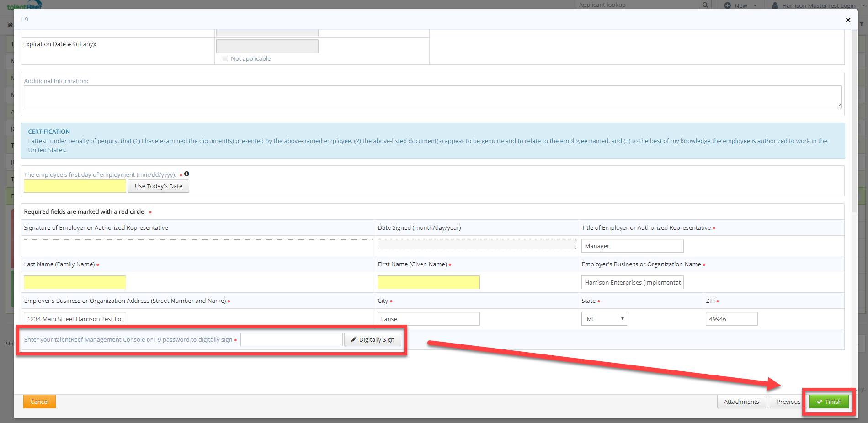
Task: Open the Attachments section
Action: click(741, 402)
